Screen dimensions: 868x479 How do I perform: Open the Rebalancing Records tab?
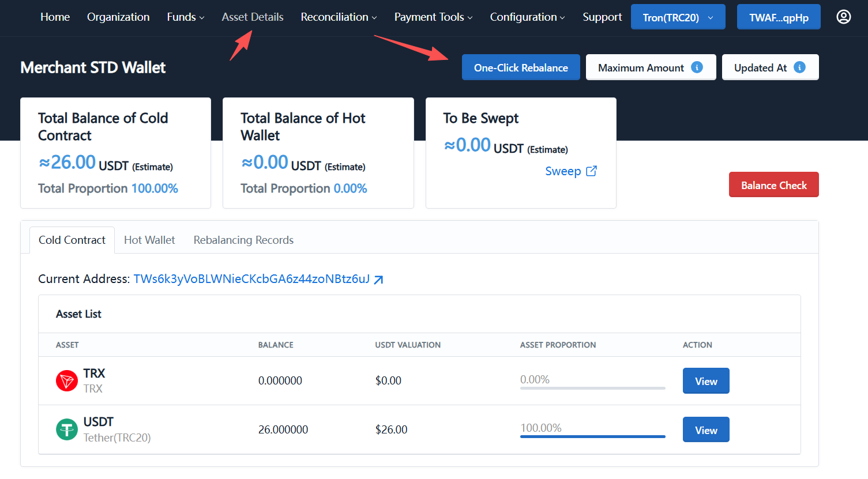coord(243,240)
